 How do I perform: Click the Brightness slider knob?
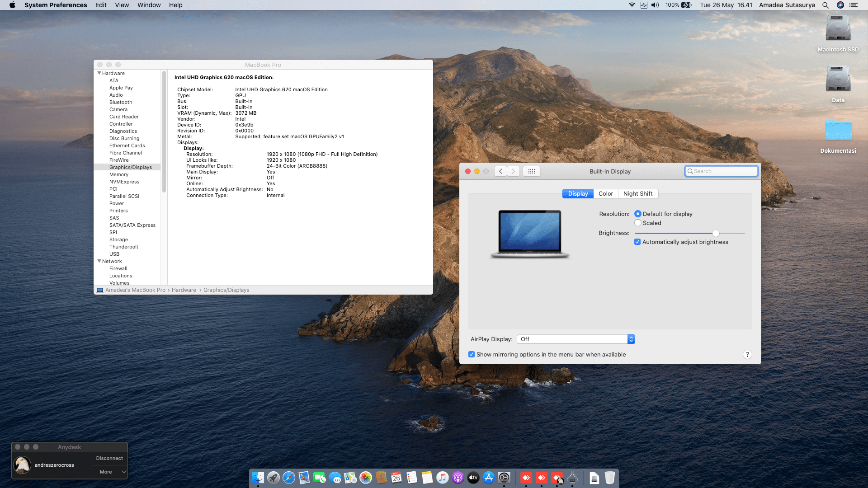click(x=716, y=233)
